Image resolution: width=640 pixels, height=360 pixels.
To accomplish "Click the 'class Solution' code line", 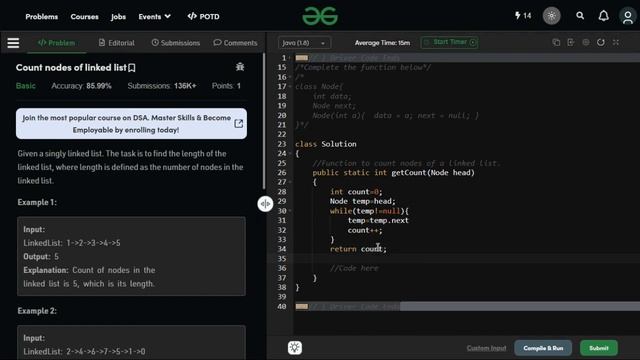I will [326, 144].
